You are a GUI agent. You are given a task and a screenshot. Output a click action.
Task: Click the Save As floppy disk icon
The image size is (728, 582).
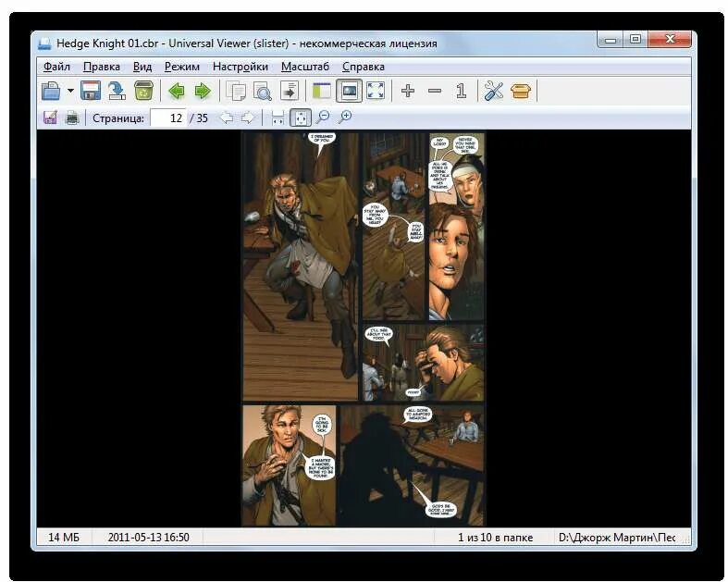point(91,91)
